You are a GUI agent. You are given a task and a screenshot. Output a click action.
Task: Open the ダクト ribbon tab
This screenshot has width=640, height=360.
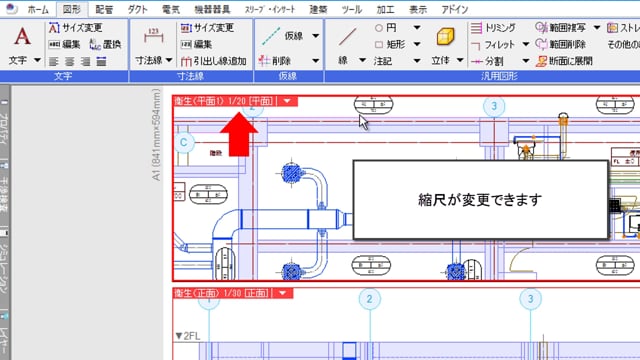(137, 9)
